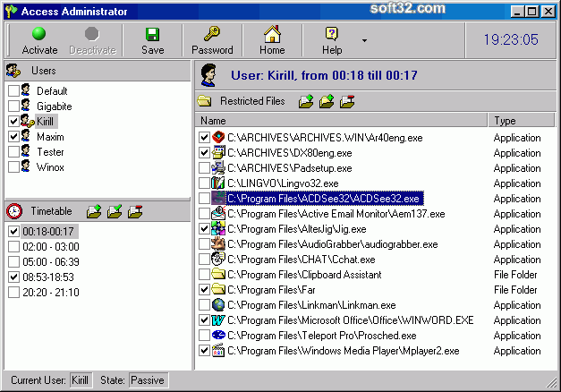Screen dimensions: 561x392
Task: Click the edit timetable entry checkmark icon
Action: pyautogui.click(x=115, y=211)
